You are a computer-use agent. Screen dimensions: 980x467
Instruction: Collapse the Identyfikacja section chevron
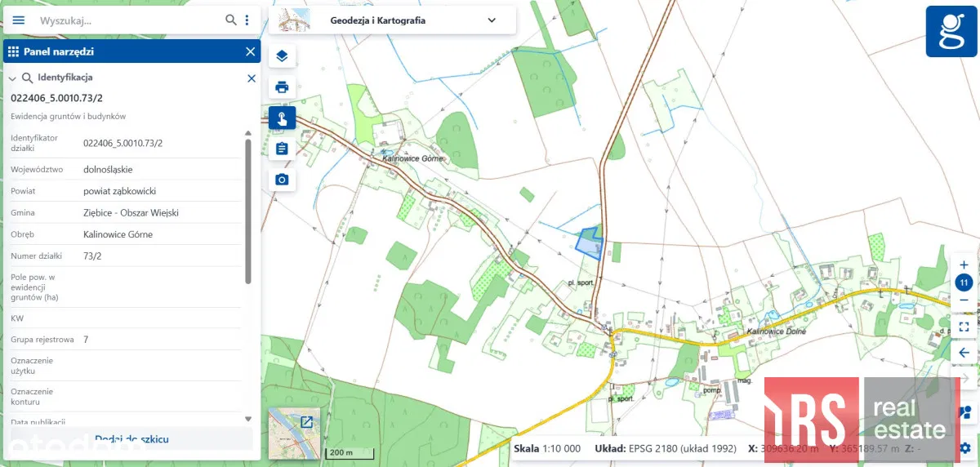point(13,78)
